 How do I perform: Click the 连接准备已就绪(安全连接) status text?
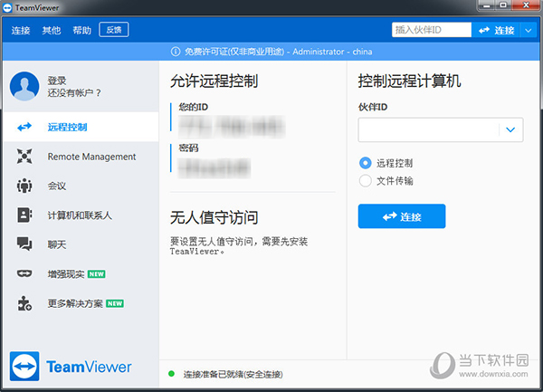pos(233,374)
